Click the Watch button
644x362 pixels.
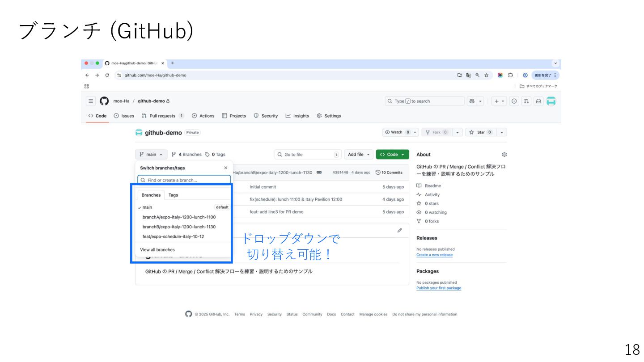[397, 132]
